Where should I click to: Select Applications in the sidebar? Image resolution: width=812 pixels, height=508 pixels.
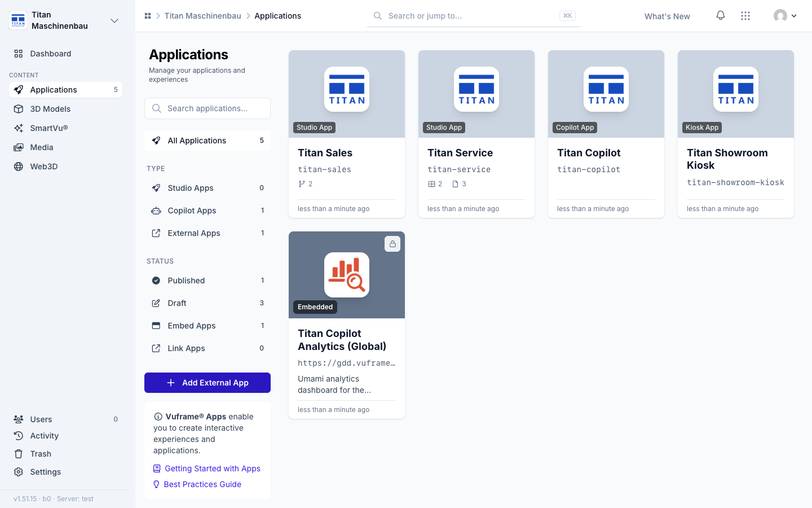[65, 90]
